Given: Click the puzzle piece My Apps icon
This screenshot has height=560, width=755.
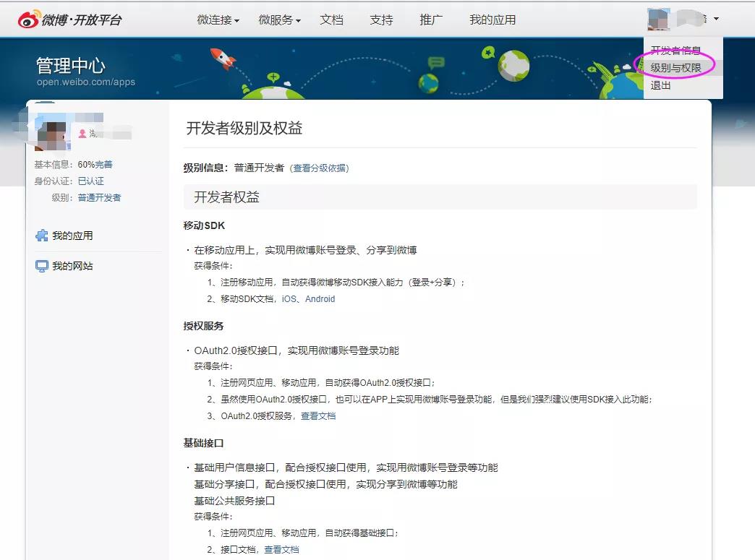Looking at the screenshot, I should tap(42, 236).
